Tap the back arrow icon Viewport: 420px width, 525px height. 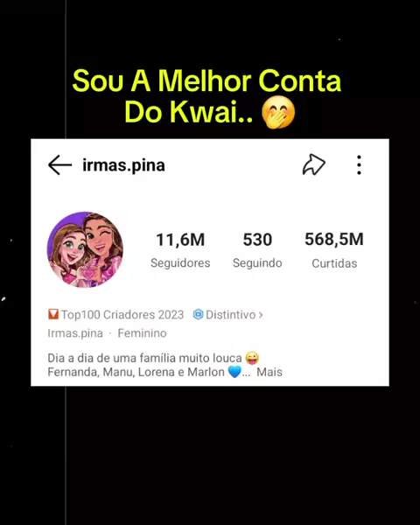coord(60,165)
